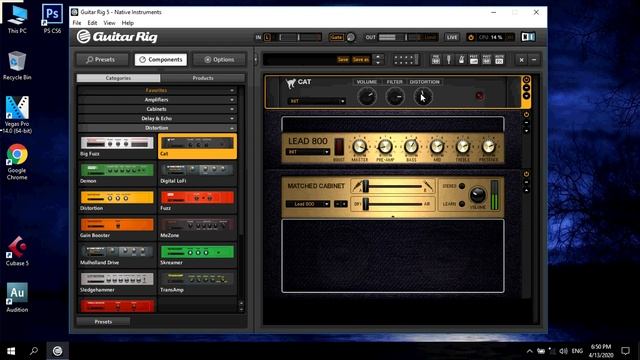640x360 pixels.
Task: Select the Gain Booster component
Action: point(117,229)
